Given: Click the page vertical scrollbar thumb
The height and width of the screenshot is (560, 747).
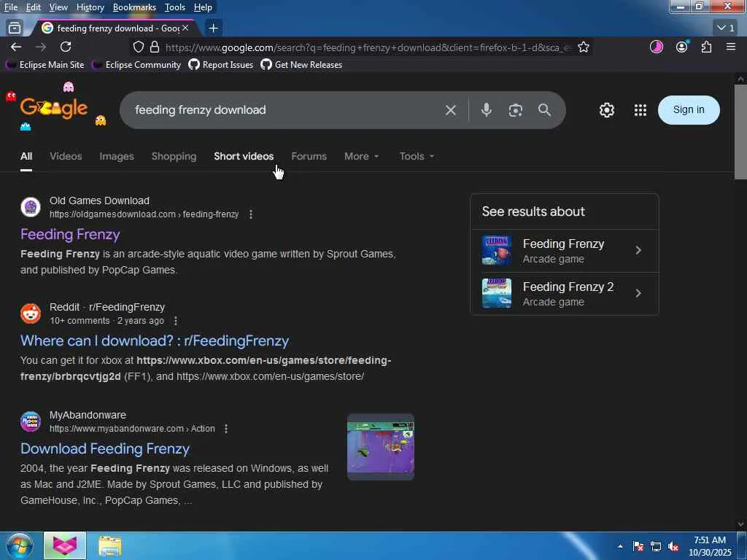Looking at the screenshot, I should pos(740,132).
